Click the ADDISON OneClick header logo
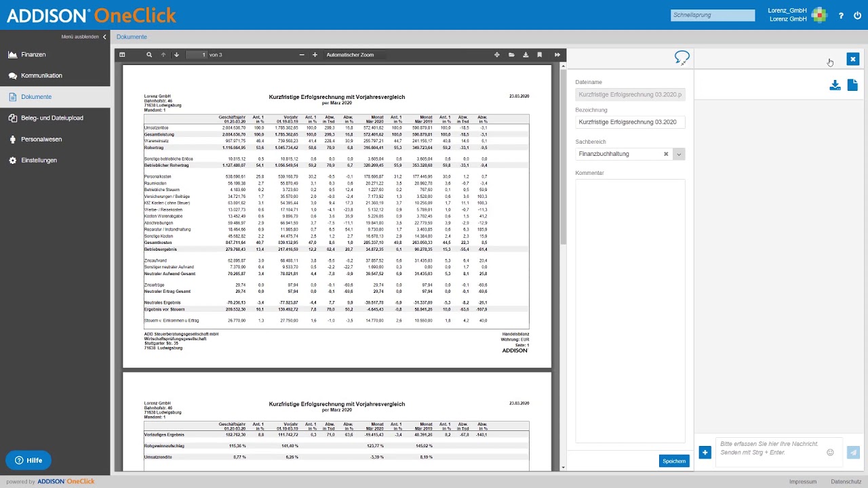This screenshot has width=868, height=488. coord(92,16)
